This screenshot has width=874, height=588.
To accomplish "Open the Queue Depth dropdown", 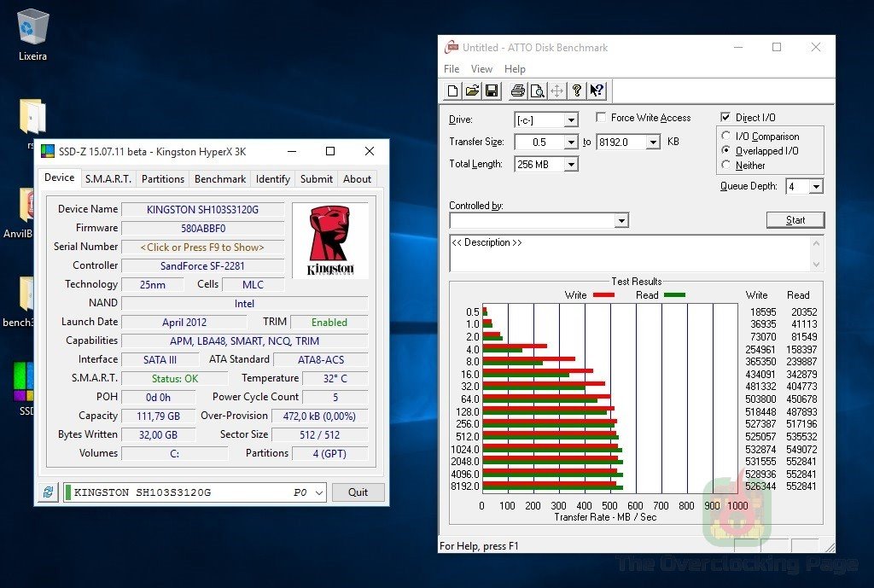I will tap(815, 187).
